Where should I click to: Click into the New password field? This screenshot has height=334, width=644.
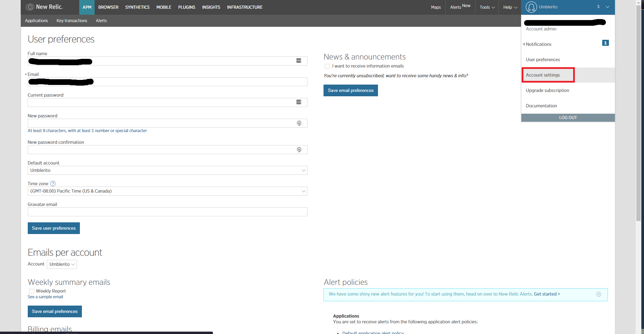(x=167, y=123)
